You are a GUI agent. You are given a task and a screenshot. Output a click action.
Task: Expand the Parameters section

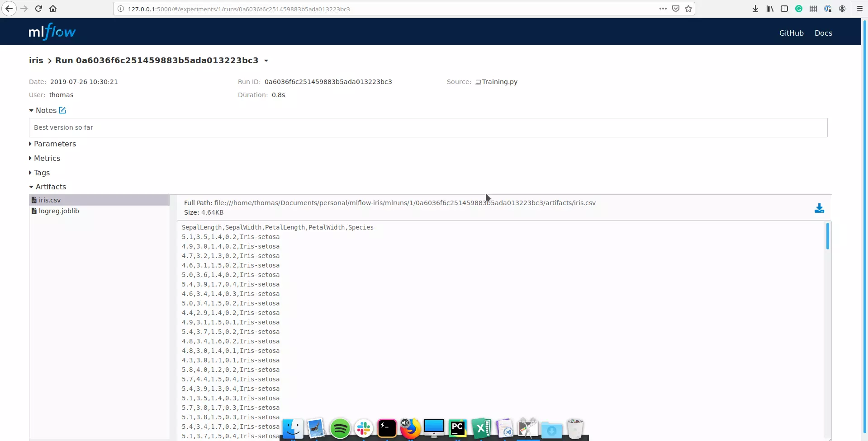(x=54, y=144)
